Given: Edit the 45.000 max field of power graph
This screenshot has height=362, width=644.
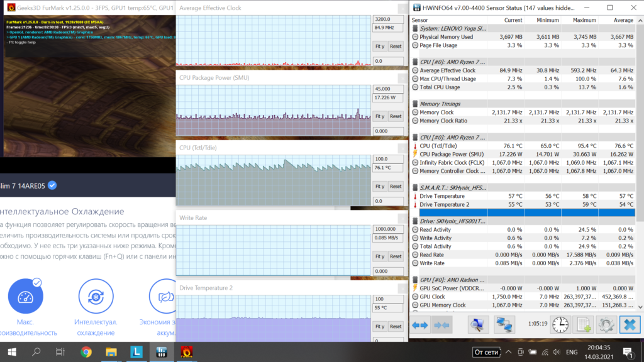Looking at the screenshot, I should [387, 89].
